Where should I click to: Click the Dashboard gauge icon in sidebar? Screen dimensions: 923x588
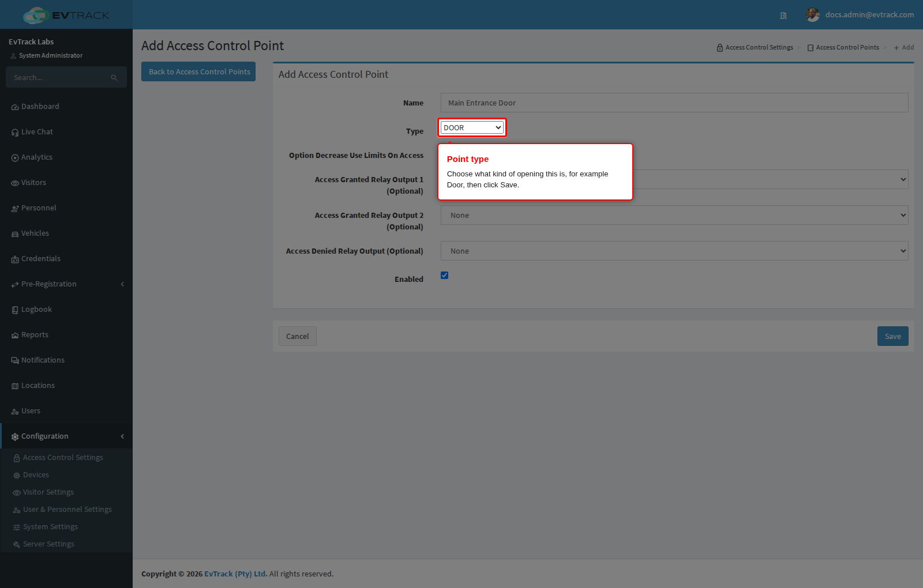click(15, 107)
